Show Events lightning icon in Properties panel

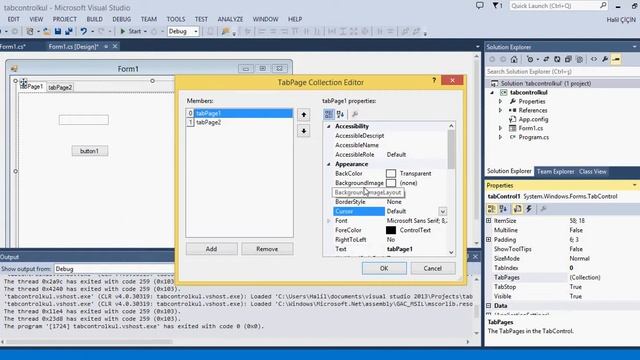(529, 209)
